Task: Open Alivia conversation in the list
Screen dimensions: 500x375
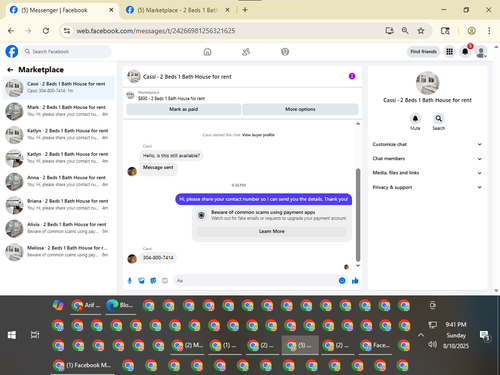Action: point(59,228)
